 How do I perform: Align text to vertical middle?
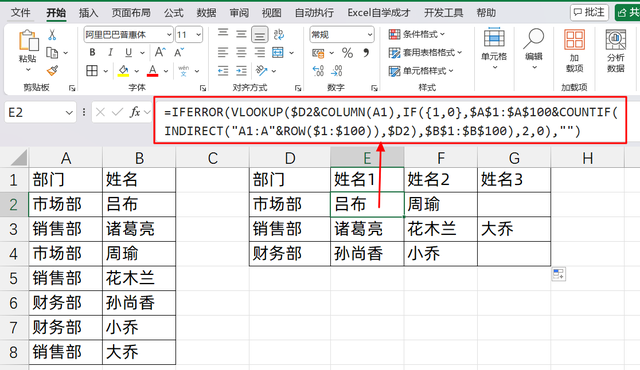click(241, 33)
